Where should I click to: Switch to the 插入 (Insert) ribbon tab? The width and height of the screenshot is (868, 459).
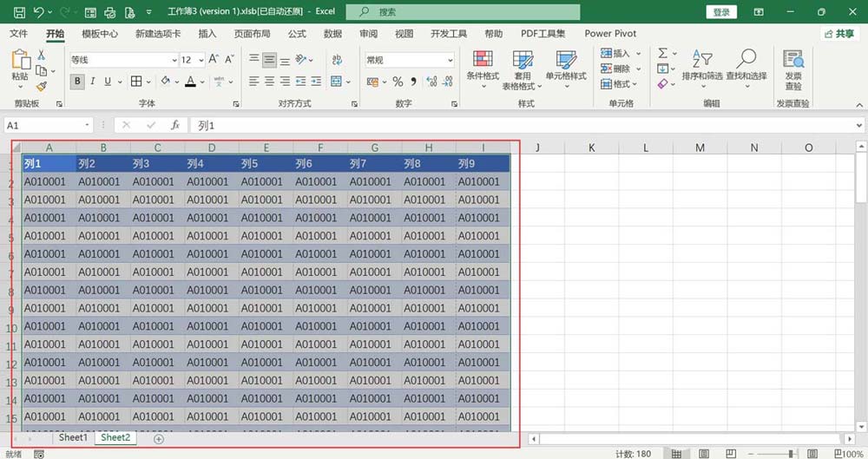pyautogui.click(x=207, y=34)
